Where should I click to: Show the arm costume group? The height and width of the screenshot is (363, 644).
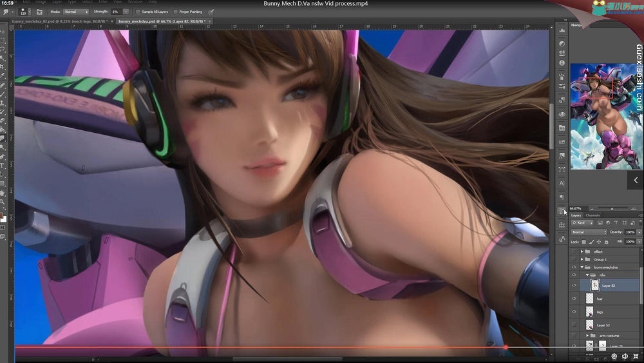pyautogui.click(x=574, y=335)
